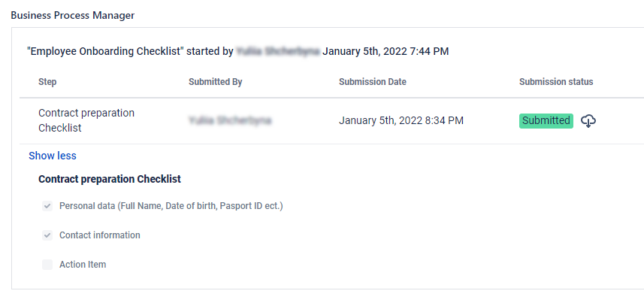Click the blurred name after "started by"
Screen dimensions: 644x303
click(278, 52)
